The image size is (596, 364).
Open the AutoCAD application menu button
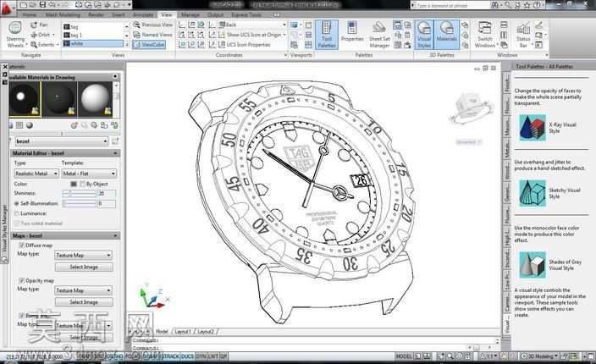[7, 8]
